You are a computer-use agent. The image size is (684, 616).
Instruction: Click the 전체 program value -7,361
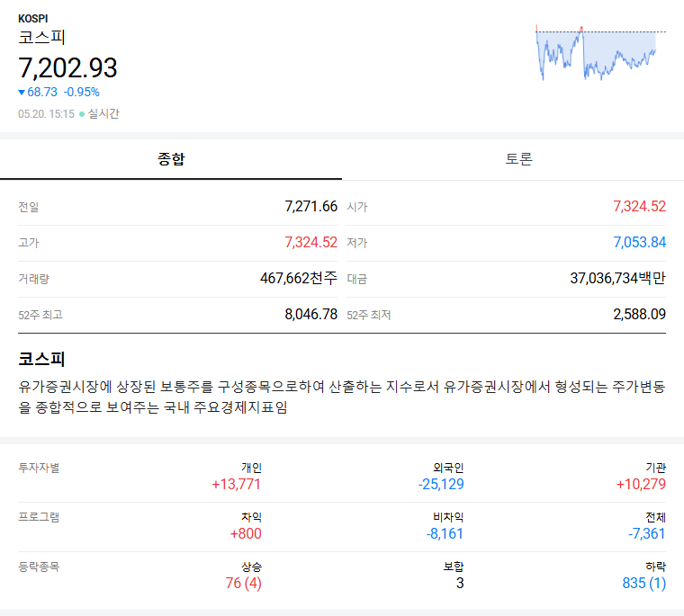tap(646, 533)
